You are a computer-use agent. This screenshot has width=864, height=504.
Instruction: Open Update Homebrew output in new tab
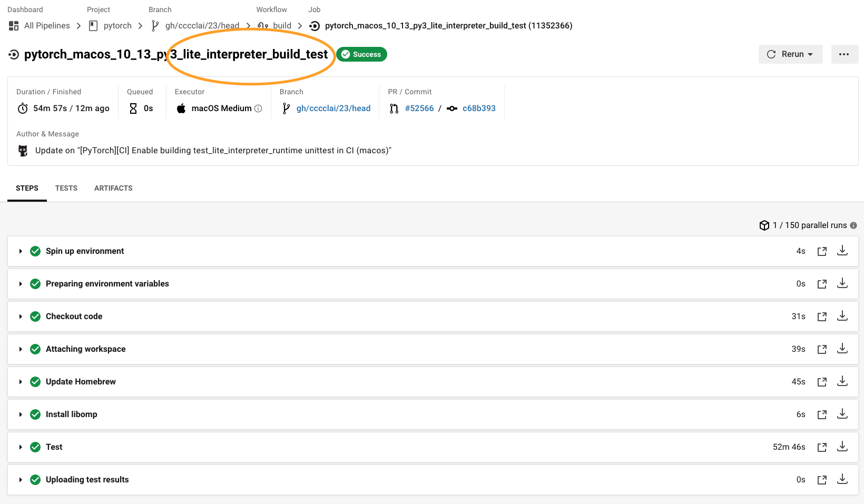(x=822, y=382)
